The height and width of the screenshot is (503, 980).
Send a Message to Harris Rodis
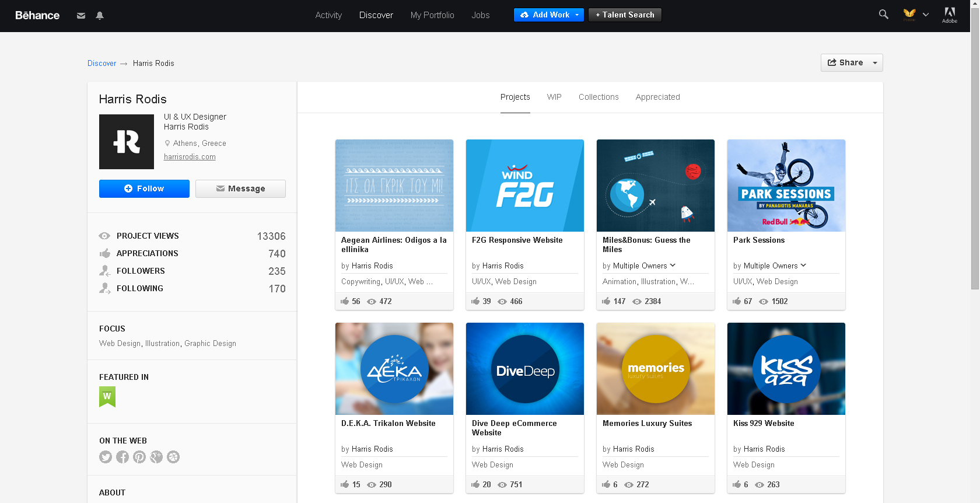click(240, 188)
